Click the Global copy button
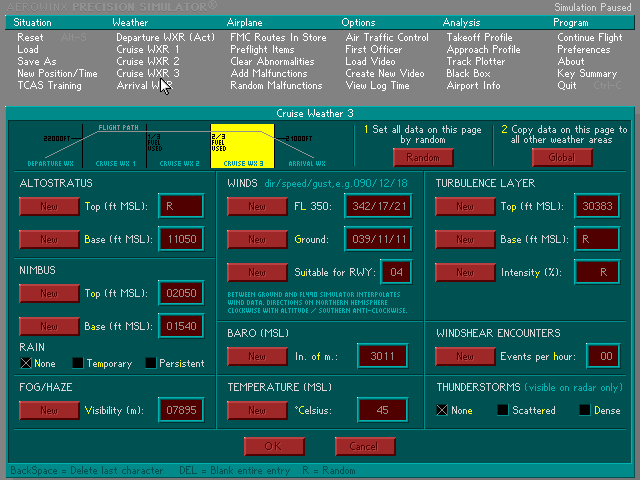Viewport: 640px width, 480px height. [x=562, y=157]
